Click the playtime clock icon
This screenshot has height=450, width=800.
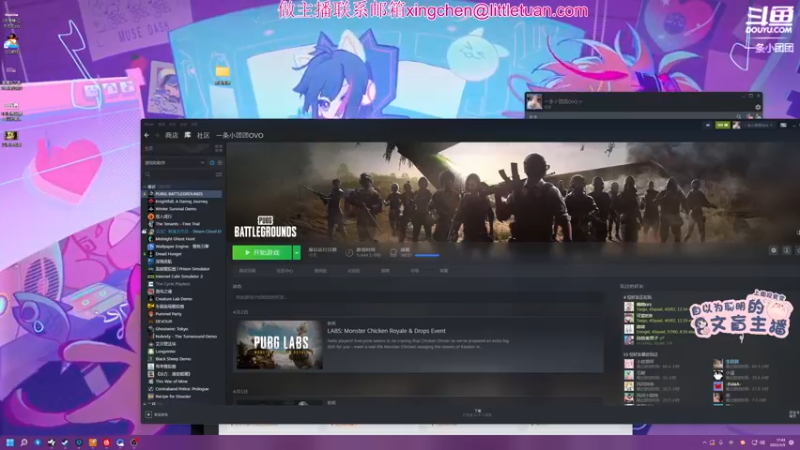(349, 253)
